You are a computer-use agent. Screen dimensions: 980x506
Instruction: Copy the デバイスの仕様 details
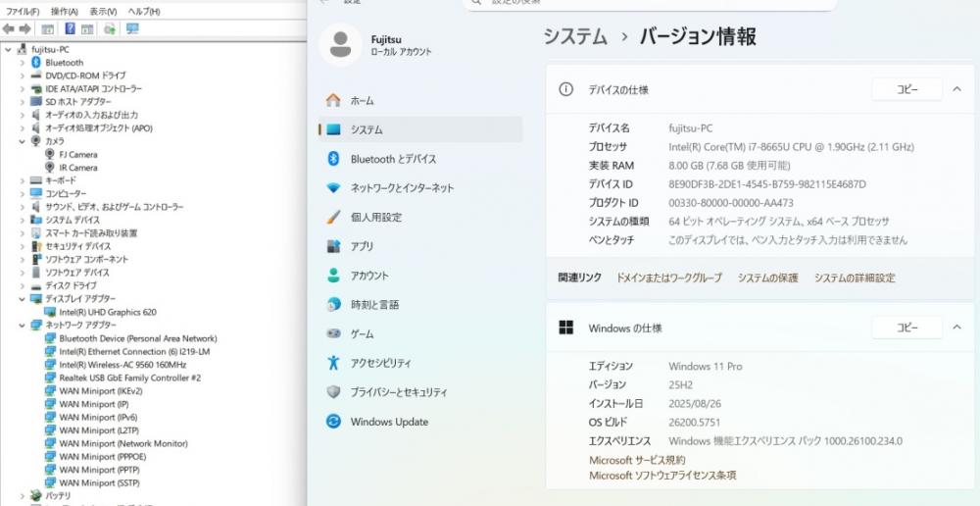906,89
